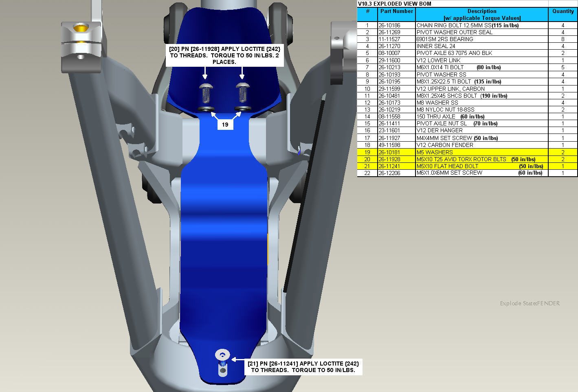The width and height of the screenshot is (578, 392).
Task: Select the left M5 washer under the bolts
Action: [207, 109]
